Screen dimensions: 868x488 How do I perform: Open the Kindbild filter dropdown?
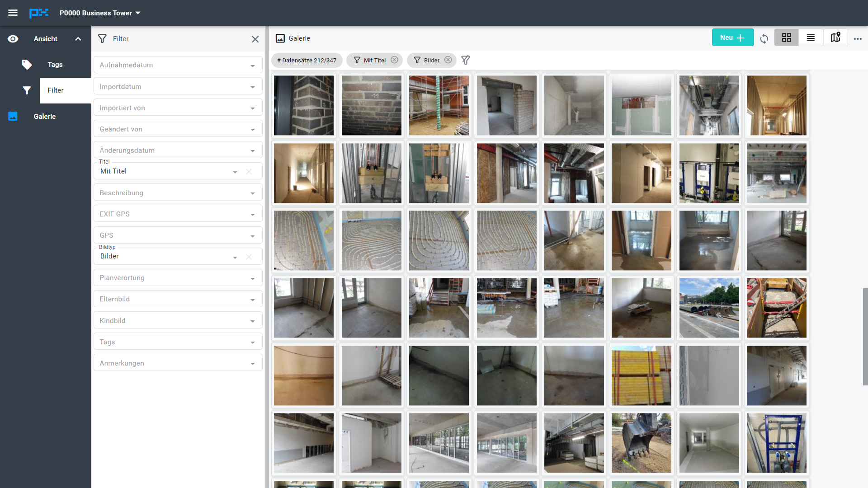tap(178, 321)
